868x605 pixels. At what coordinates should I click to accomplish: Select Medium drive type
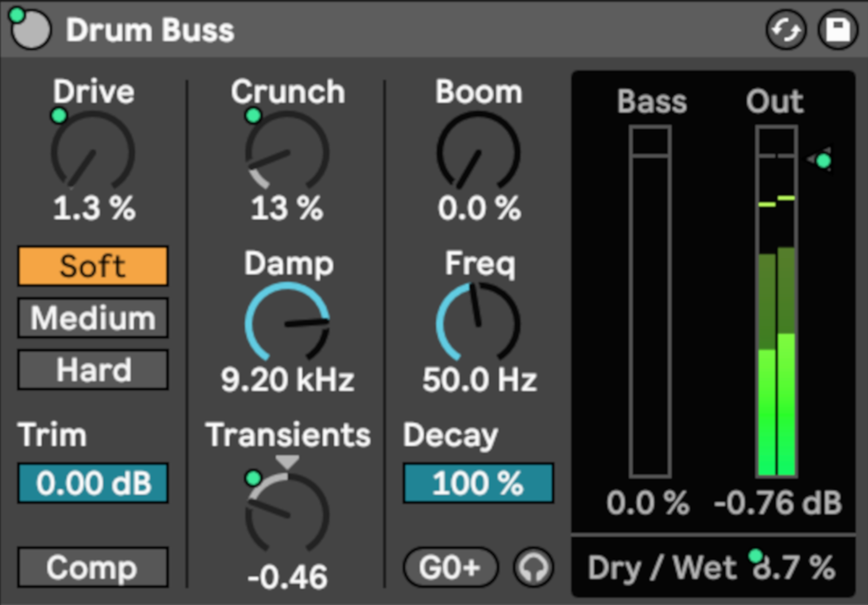[93, 318]
